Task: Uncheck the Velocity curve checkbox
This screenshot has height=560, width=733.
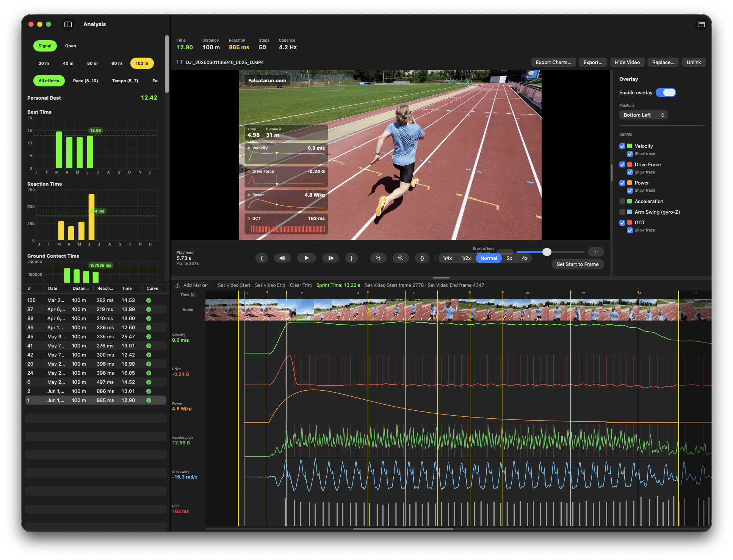Action: pos(622,146)
